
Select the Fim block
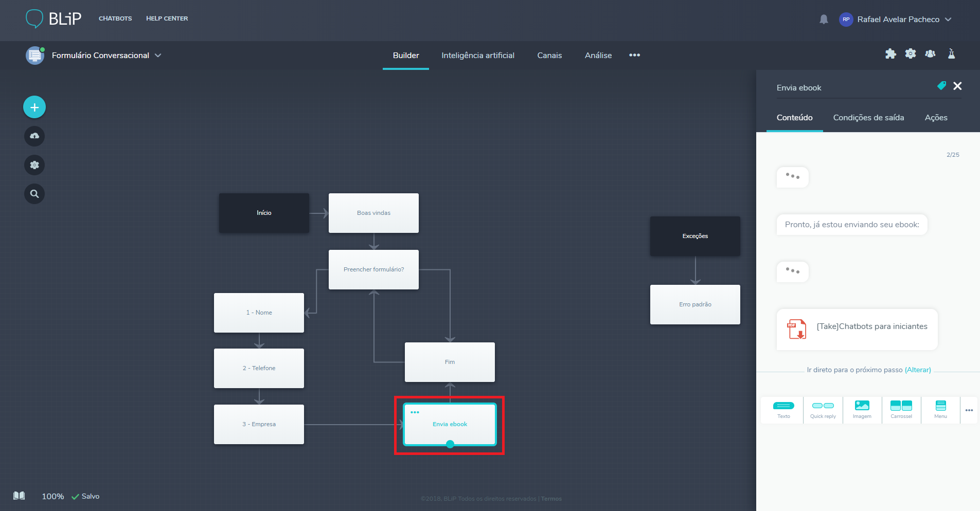point(450,362)
